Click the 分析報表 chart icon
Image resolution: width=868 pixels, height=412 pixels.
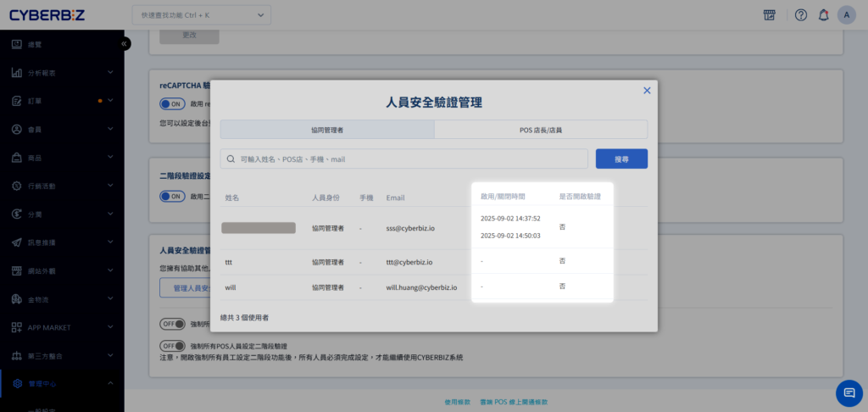[x=17, y=73]
